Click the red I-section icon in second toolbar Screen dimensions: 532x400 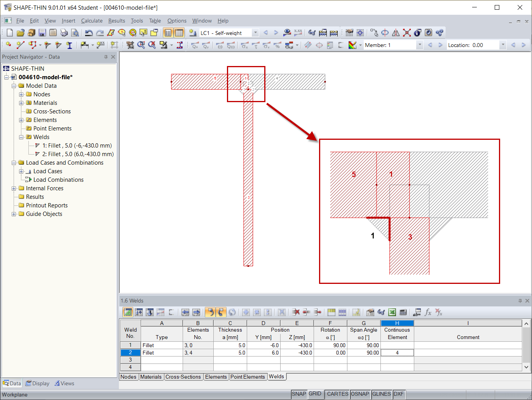pyautogui.click(x=180, y=45)
